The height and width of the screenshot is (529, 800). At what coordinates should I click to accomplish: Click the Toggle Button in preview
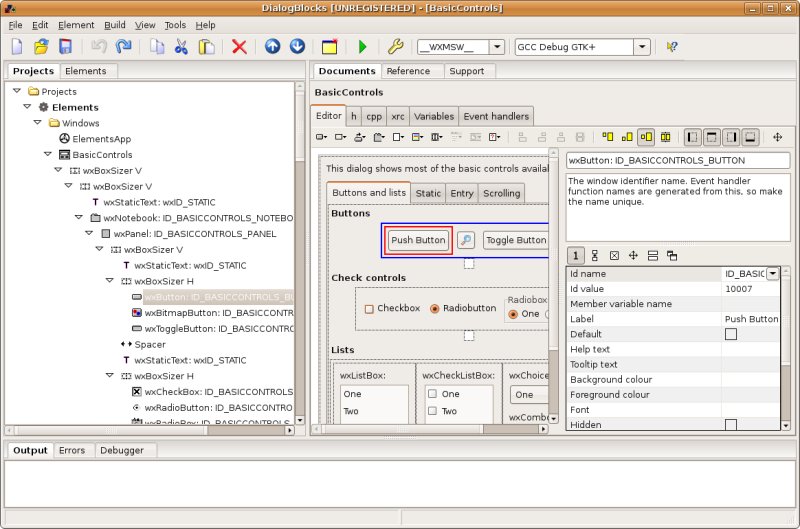pyautogui.click(x=515, y=240)
